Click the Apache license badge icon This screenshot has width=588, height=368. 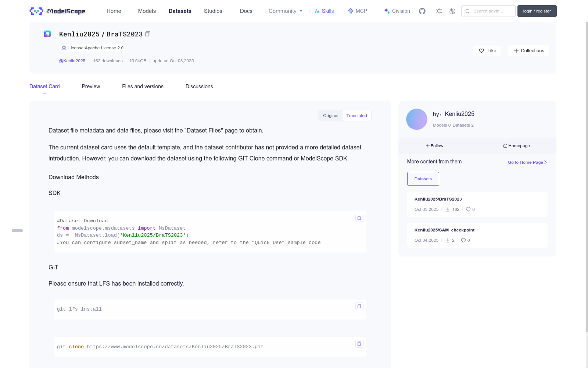tap(64, 48)
